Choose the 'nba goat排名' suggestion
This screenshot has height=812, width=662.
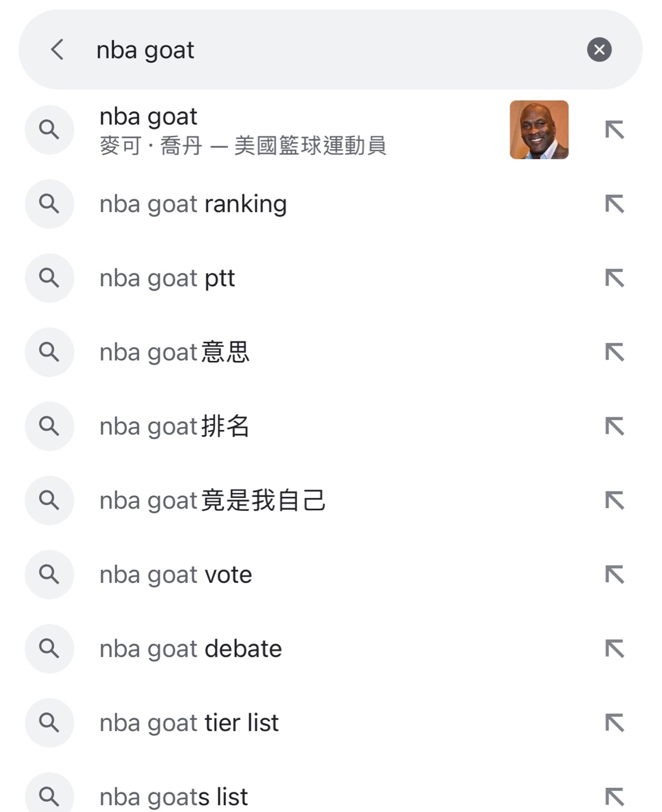click(x=175, y=426)
